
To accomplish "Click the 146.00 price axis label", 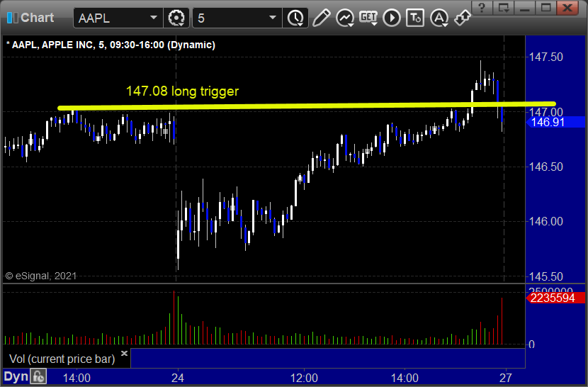I will [546, 221].
